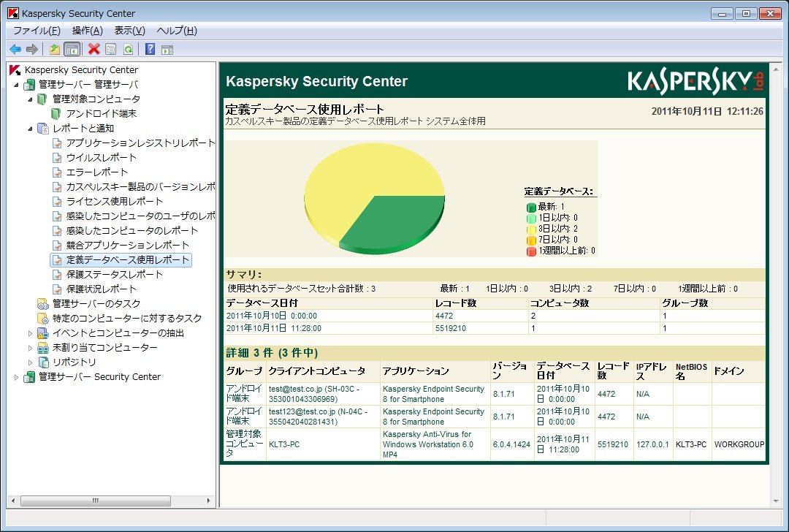This screenshot has width=789, height=532.
Task: Open Help via the blue question mark icon
Action: click(150, 49)
